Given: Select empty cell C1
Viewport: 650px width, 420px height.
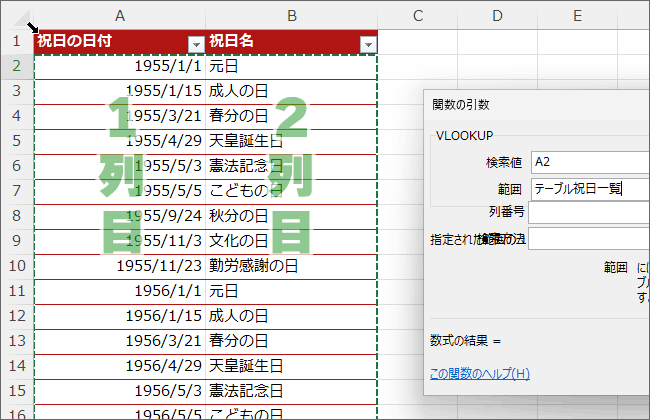Looking at the screenshot, I should [418, 41].
